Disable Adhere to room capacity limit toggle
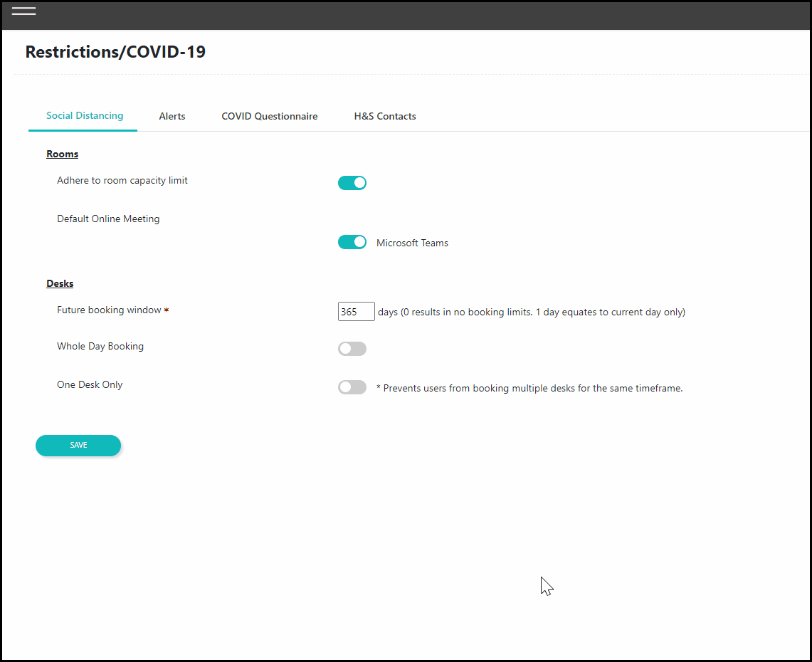The image size is (812, 662). point(352,183)
